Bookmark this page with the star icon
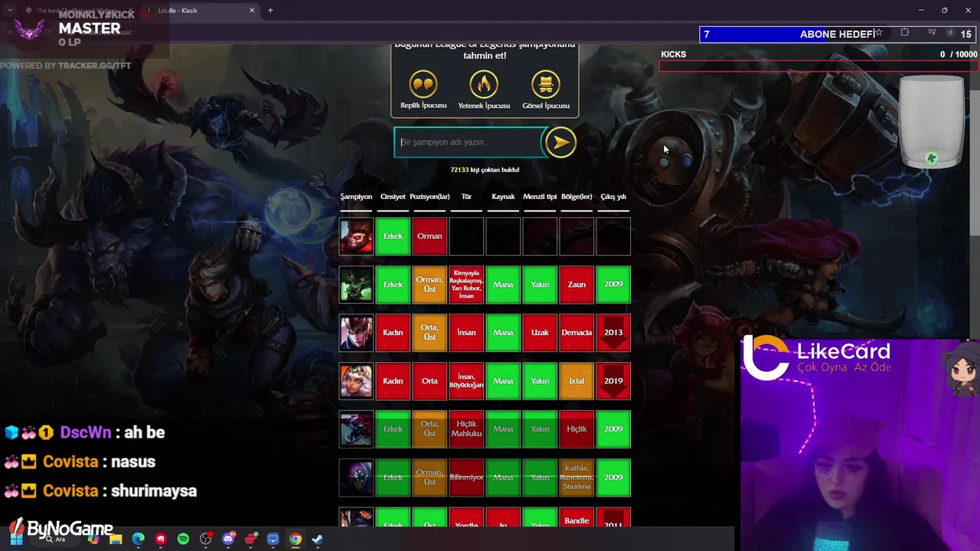 coord(879,33)
